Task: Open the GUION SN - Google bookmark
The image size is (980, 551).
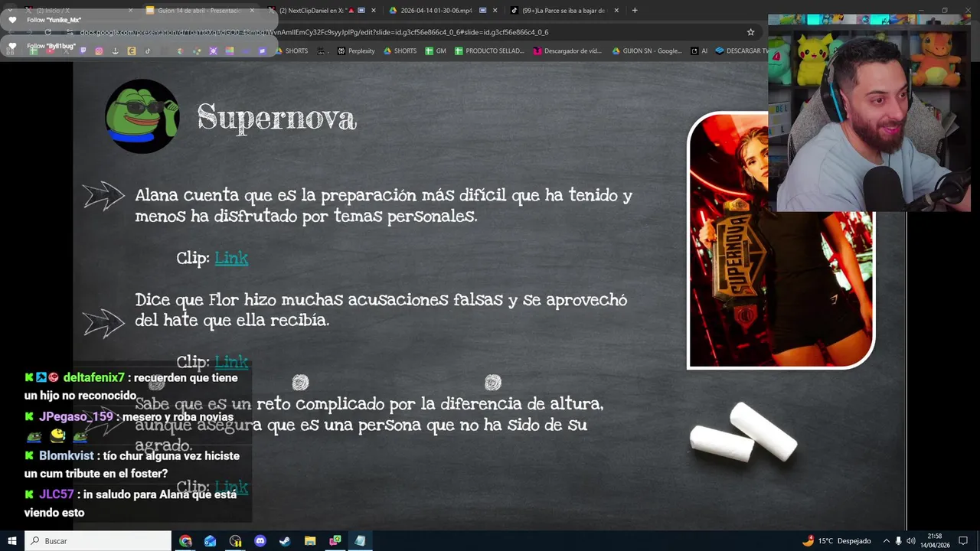Action: coord(647,51)
